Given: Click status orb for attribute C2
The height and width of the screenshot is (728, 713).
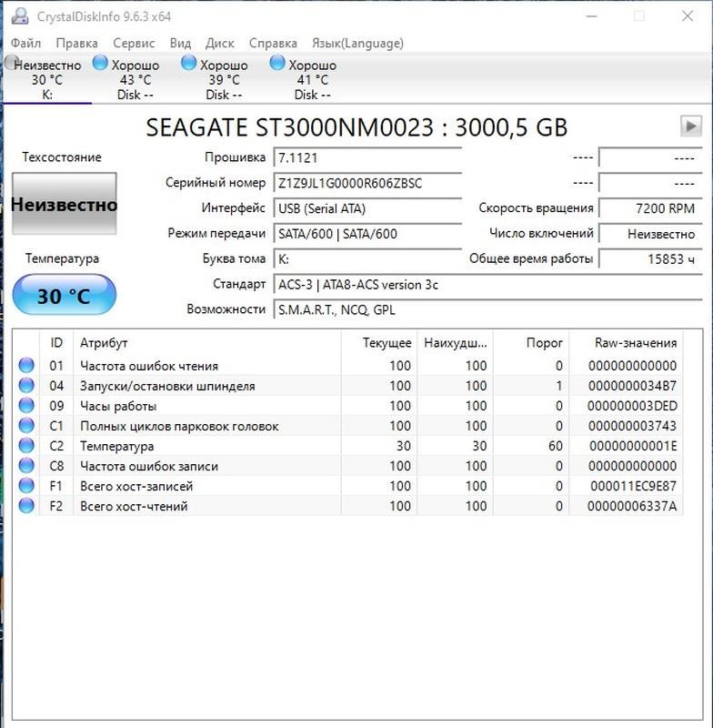Looking at the screenshot, I should [x=26, y=446].
